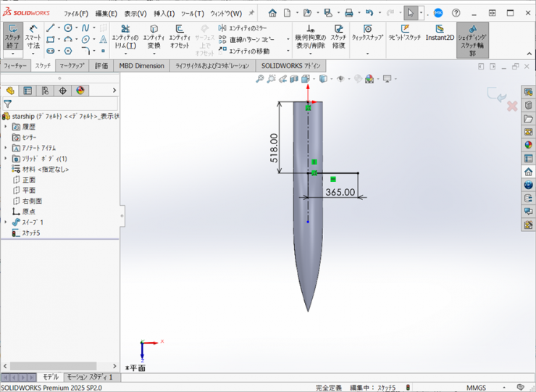Toggle Quick Snaps (クイックスナップ) button
Image resolution: width=536 pixels, height=392 pixels.
tap(369, 33)
